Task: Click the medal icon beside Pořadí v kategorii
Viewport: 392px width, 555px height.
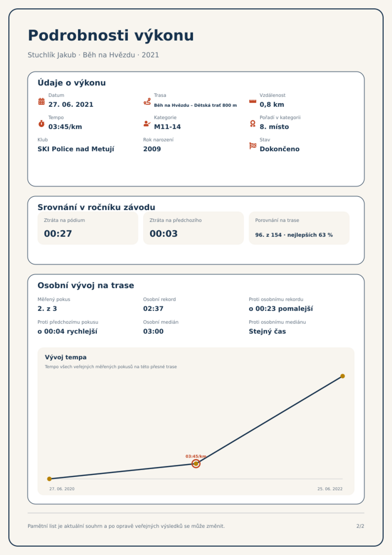Action: tap(253, 124)
